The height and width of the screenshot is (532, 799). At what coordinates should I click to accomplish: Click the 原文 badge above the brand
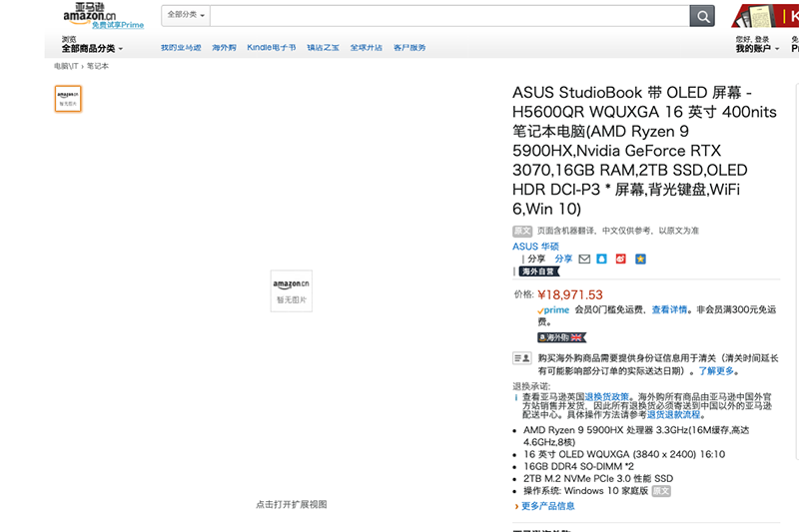(x=522, y=231)
